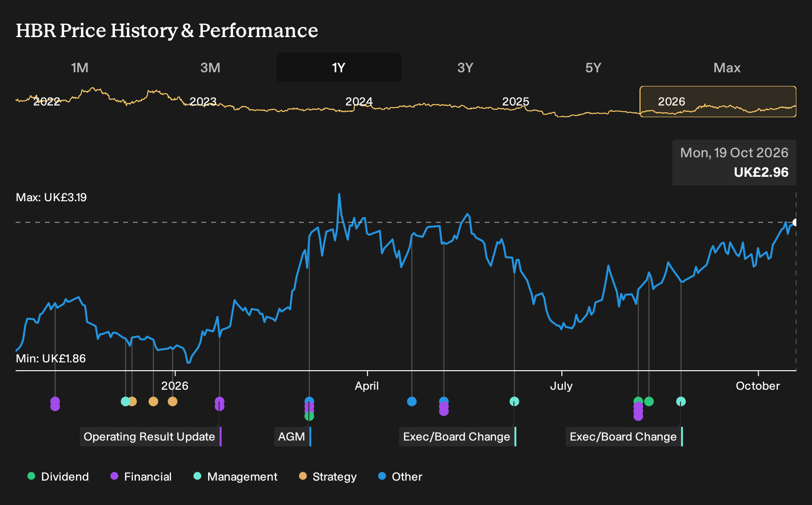Image resolution: width=812 pixels, height=505 pixels.
Task: Click the teal Management marker in June
Action: click(514, 401)
